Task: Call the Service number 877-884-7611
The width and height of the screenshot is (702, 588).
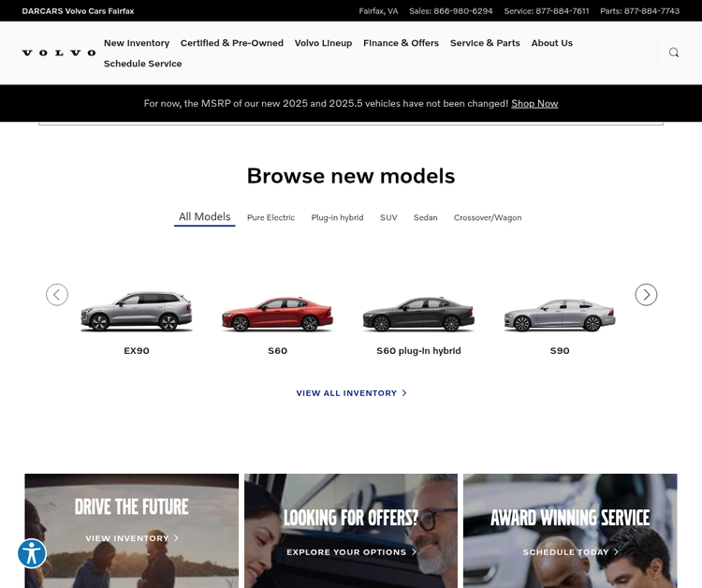Action: click(x=547, y=10)
